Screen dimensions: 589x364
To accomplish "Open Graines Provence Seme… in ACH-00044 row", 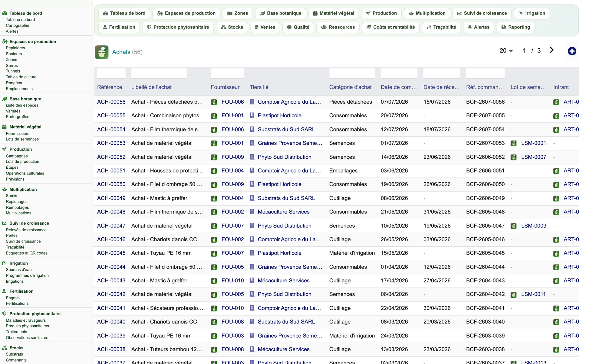I will pos(290,267).
